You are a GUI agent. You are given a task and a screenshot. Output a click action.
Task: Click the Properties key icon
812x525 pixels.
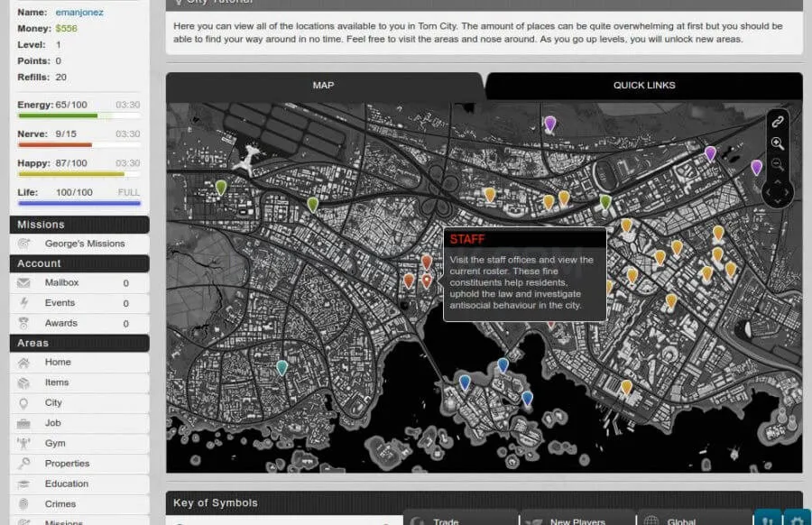tap(23, 464)
